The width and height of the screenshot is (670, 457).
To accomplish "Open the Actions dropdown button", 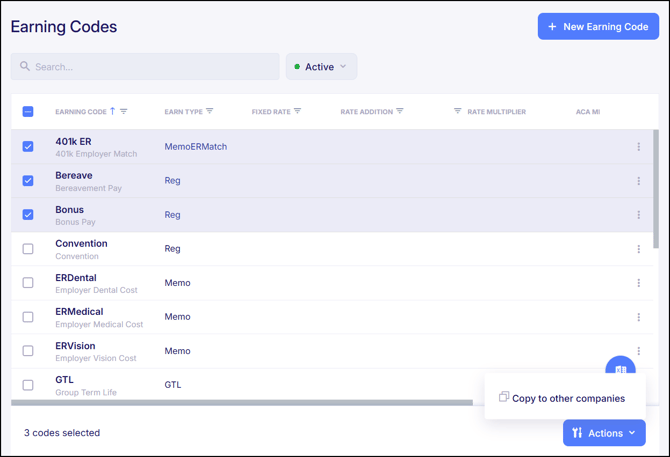I will click(x=604, y=433).
